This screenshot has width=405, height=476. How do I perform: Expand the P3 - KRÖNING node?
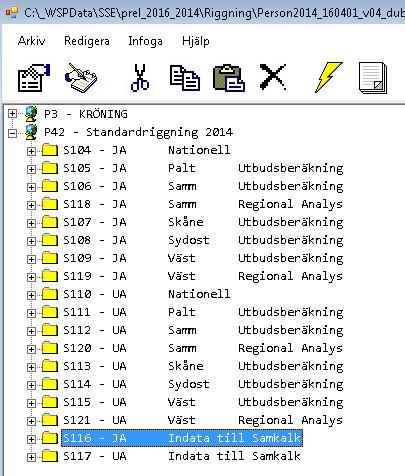click(x=12, y=114)
